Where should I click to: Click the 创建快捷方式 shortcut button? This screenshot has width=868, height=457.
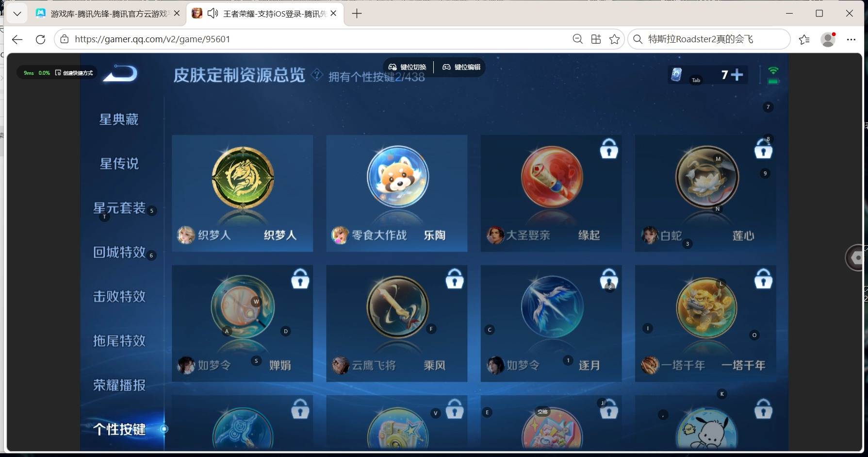(74, 73)
